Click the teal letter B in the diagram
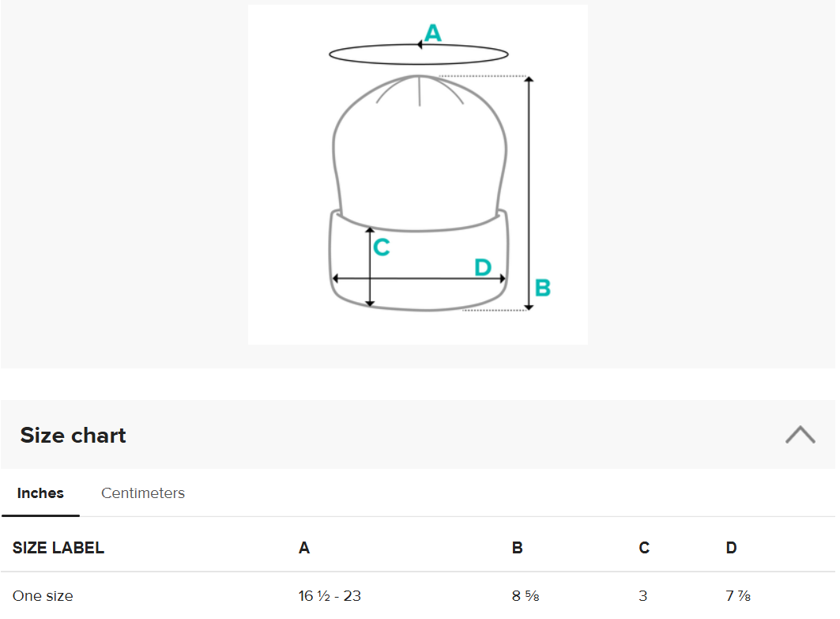Screen dimensions: 840x619 coord(542,288)
